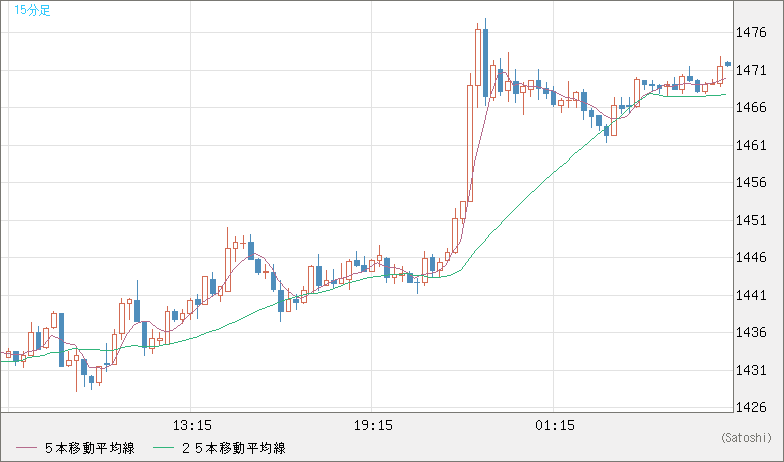The width and height of the screenshot is (784, 462).
Task: Select the 1456 price axis label
Action: click(751, 182)
